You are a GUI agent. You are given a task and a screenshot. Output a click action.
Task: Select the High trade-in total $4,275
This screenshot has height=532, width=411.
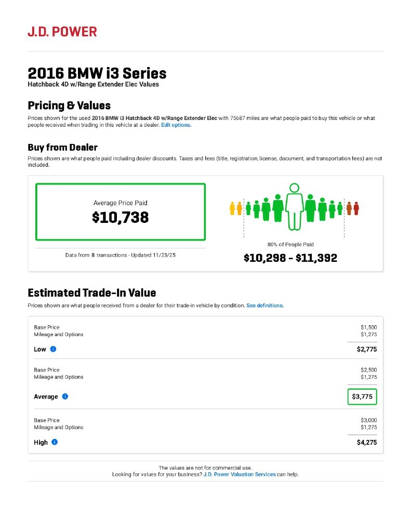tap(366, 443)
